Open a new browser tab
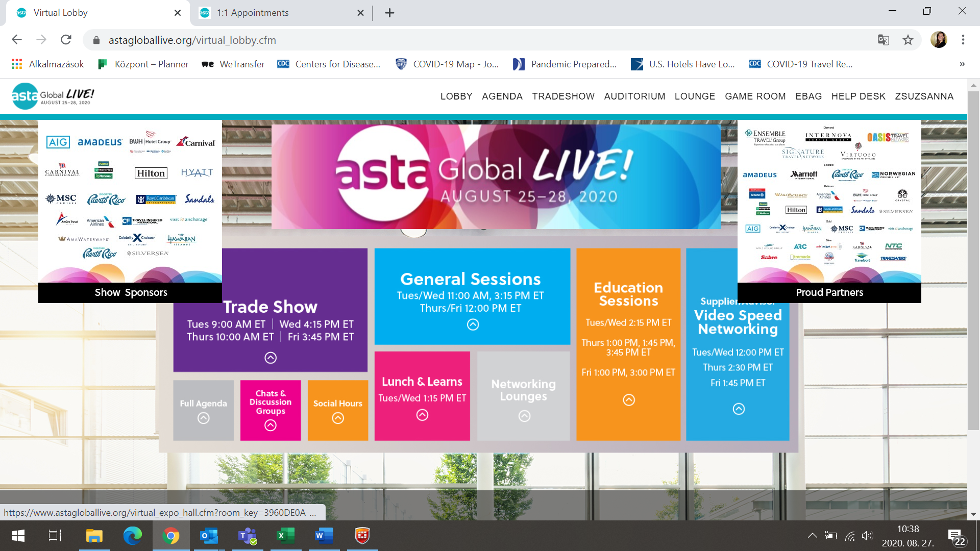Image resolution: width=980 pixels, height=551 pixels. pos(389,13)
